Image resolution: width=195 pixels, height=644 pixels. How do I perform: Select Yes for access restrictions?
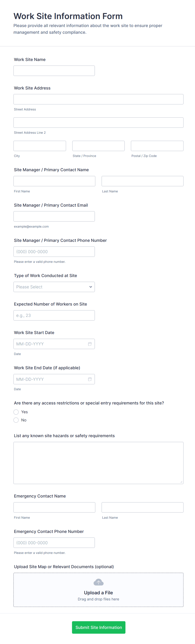tap(16, 412)
